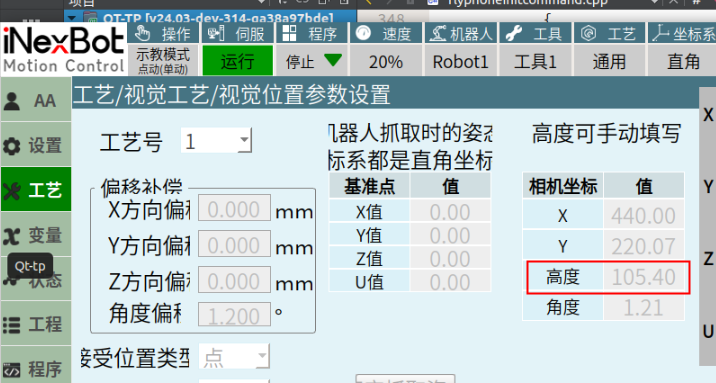This screenshot has width=716, height=383.
Task: Open the 工艺号 process number dropdown
Action: tap(216, 141)
